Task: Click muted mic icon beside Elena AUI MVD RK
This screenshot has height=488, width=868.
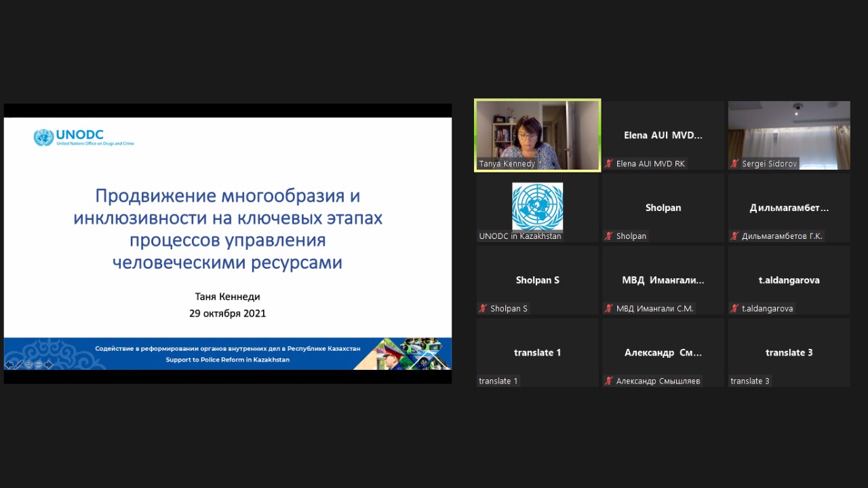Action: pyautogui.click(x=609, y=164)
